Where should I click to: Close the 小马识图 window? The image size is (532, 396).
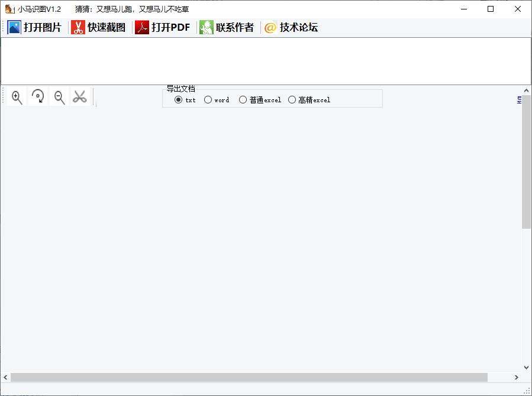click(517, 9)
